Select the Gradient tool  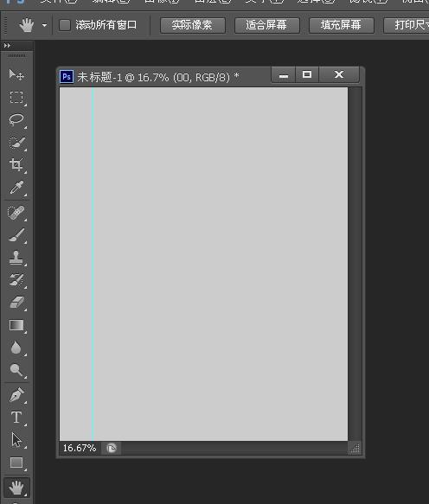16,325
